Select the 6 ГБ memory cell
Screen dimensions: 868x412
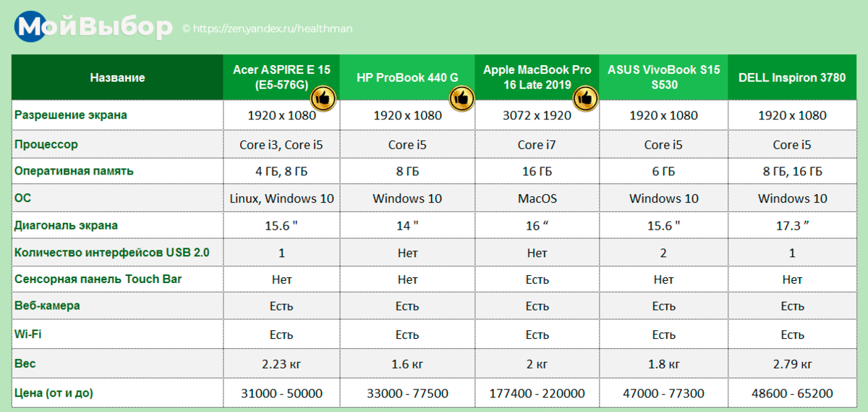pos(663,171)
